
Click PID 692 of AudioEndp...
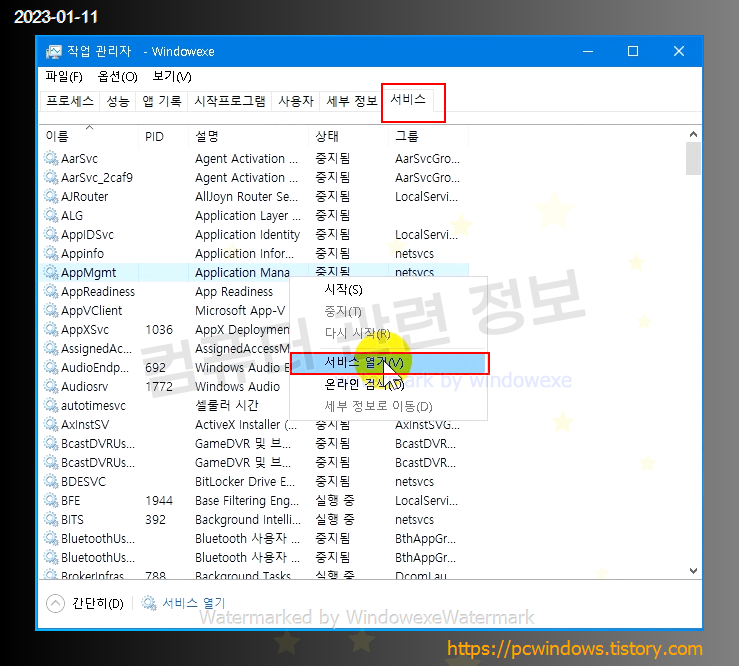155,368
